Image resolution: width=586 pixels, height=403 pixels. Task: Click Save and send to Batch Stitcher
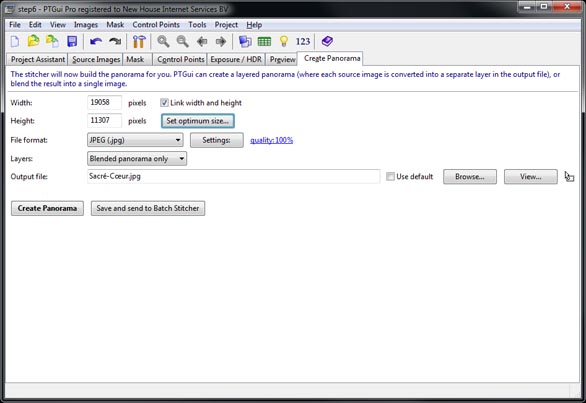click(x=148, y=208)
